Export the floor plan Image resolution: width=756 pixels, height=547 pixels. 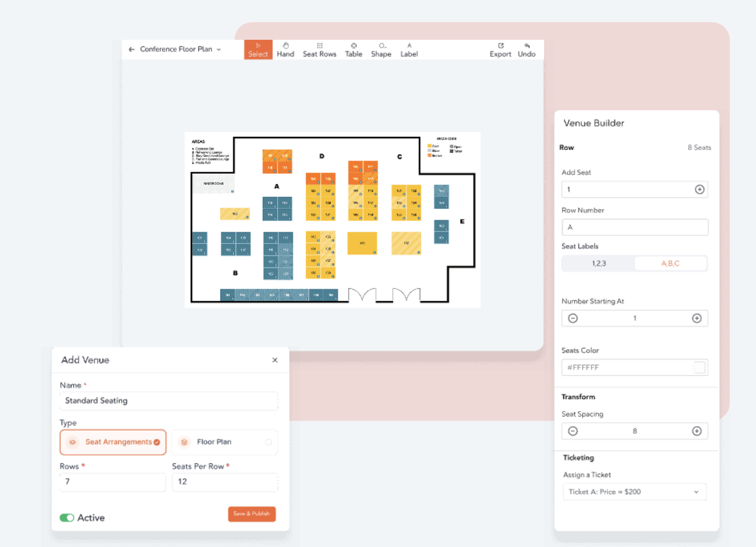(x=500, y=49)
